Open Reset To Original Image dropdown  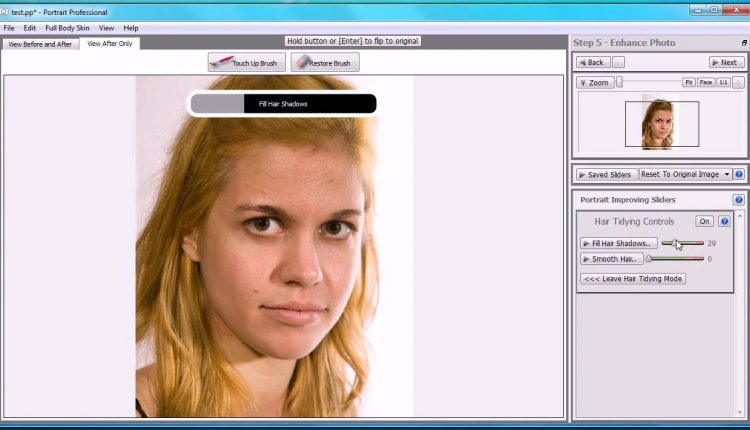tap(685, 175)
